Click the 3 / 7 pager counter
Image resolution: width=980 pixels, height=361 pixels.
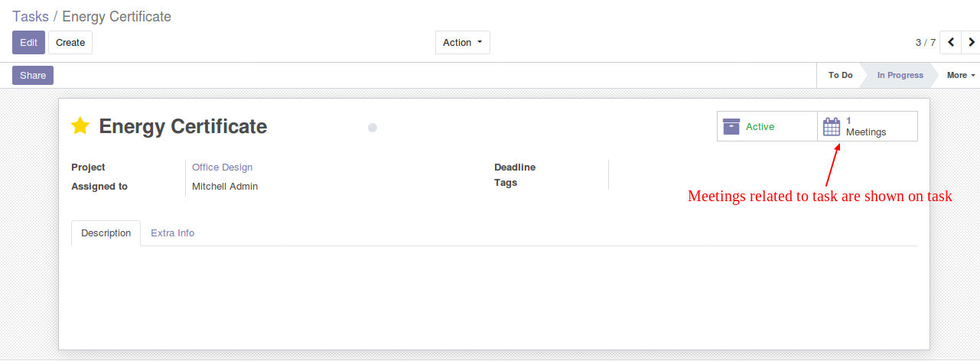[926, 43]
